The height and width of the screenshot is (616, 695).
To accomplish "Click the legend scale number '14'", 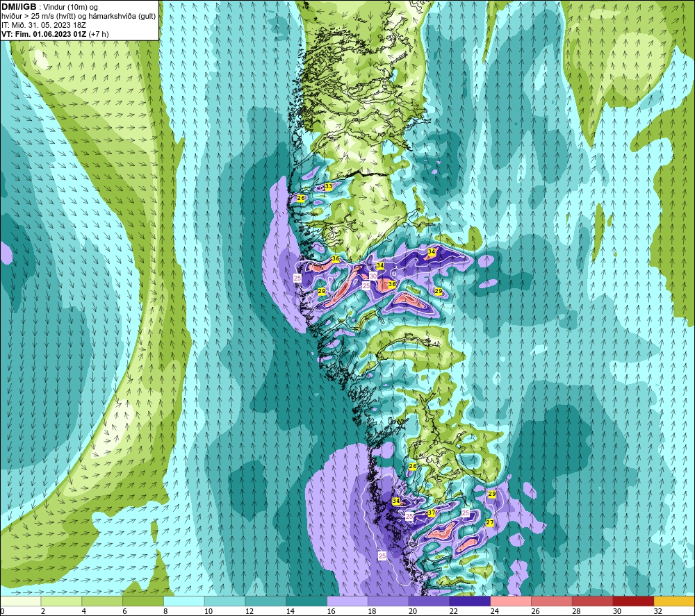I will point(291,611).
